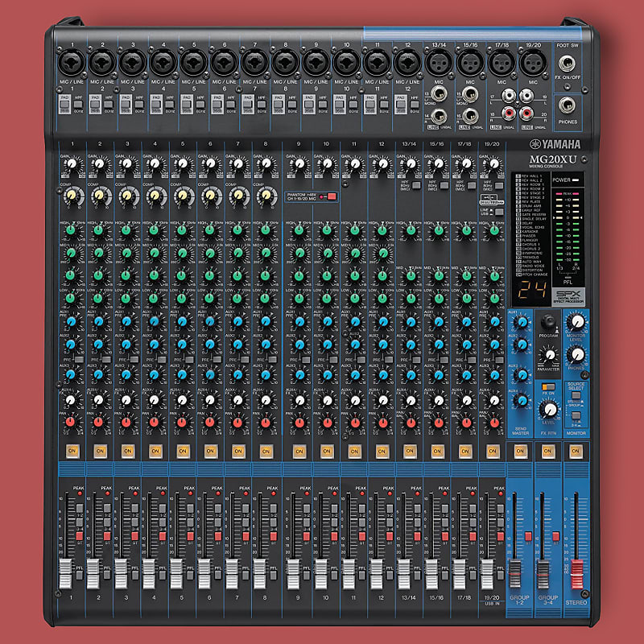Click the 13/14 XLR MIC input
The width and height of the screenshot is (644, 644).
[x=439, y=64]
